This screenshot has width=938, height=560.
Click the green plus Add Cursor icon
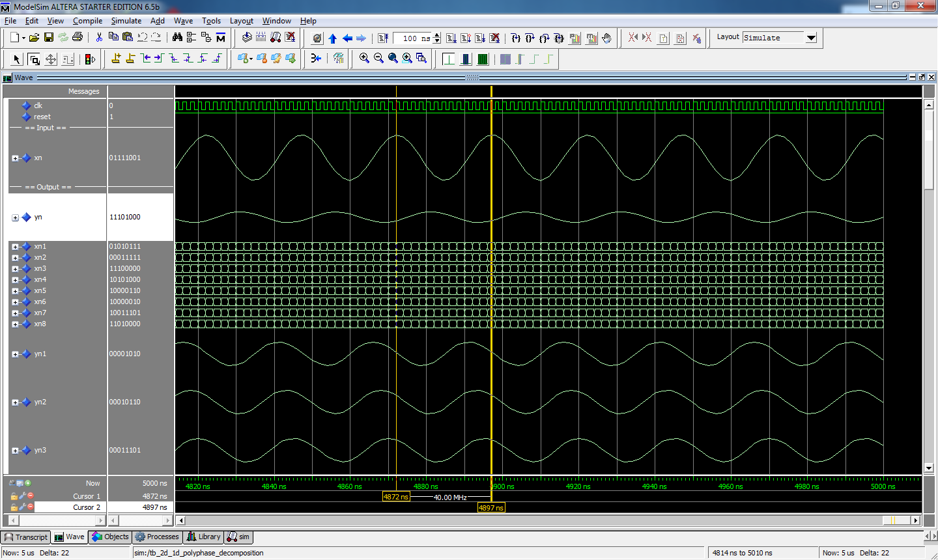(28, 483)
